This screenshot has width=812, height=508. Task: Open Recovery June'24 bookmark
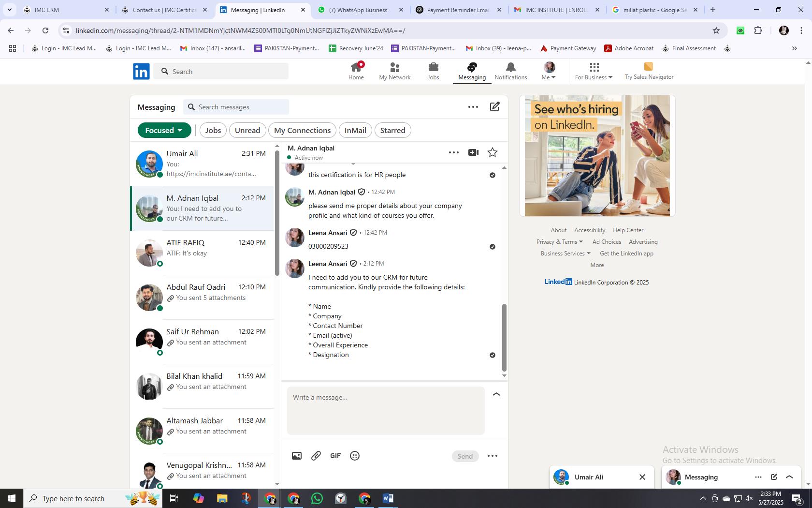[356, 48]
